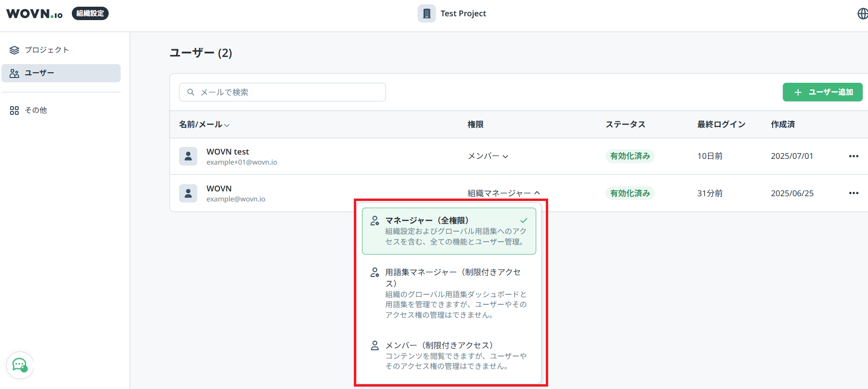Screen dimensions: 868x389
Task: Click the その他 grid icon
Action: (14, 110)
